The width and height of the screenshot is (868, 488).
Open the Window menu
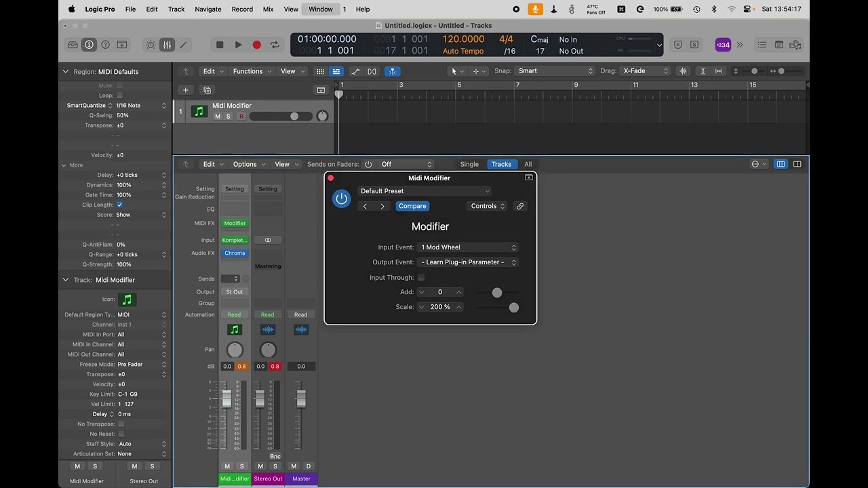pos(321,9)
